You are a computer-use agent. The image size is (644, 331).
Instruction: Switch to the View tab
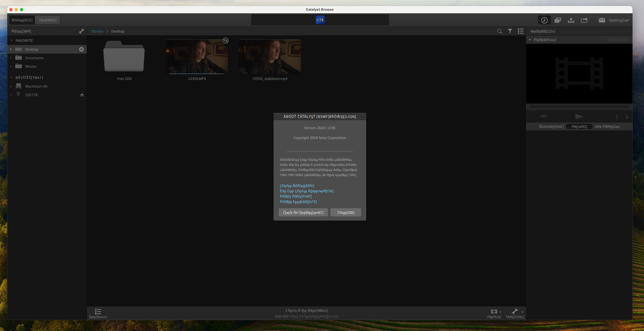pos(47,20)
